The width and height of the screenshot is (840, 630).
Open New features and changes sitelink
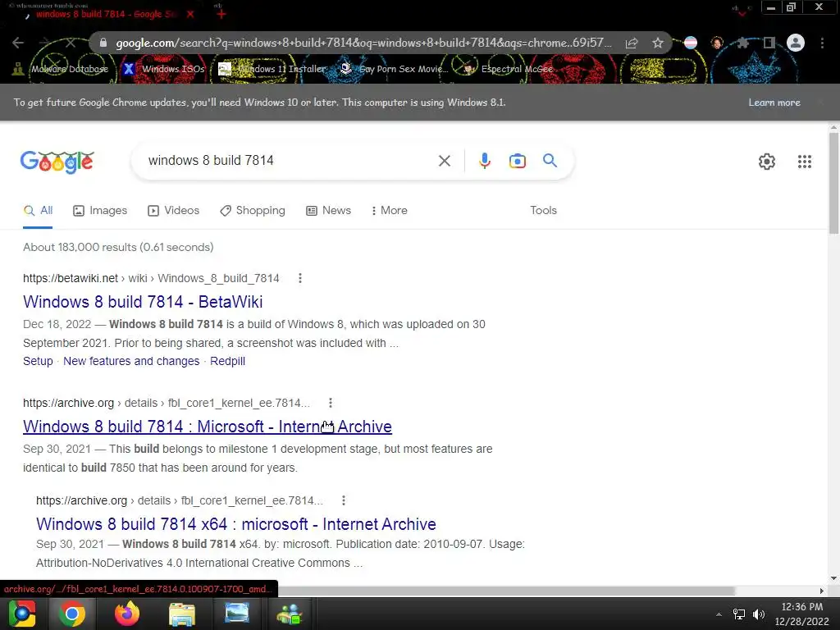(131, 361)
